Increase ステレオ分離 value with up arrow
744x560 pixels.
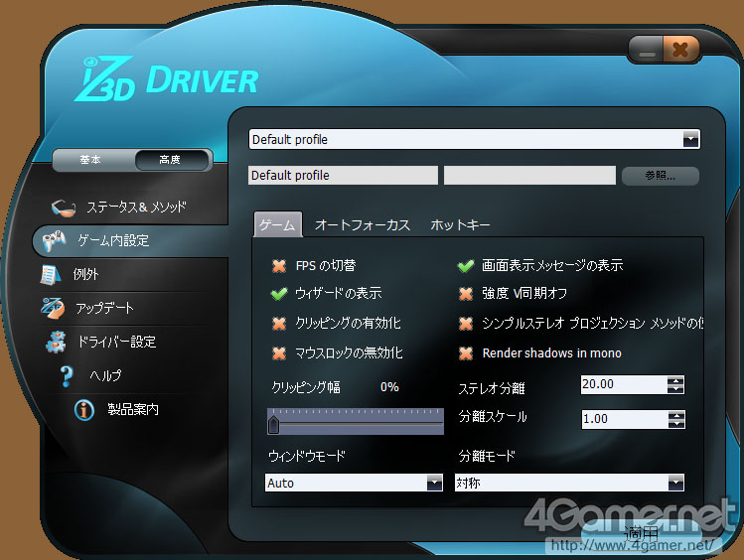point(675,380)
